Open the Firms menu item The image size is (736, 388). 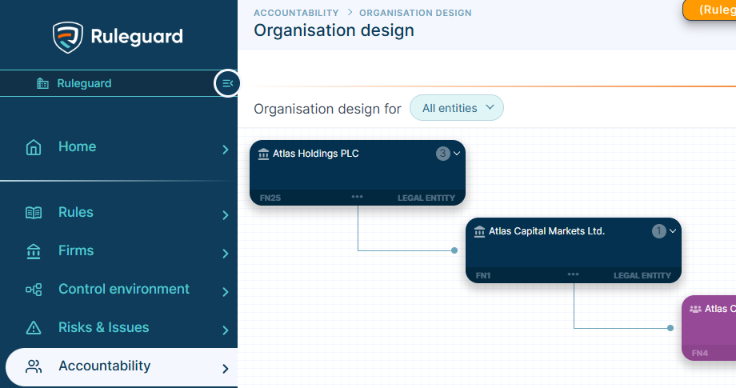click(76, 251)
